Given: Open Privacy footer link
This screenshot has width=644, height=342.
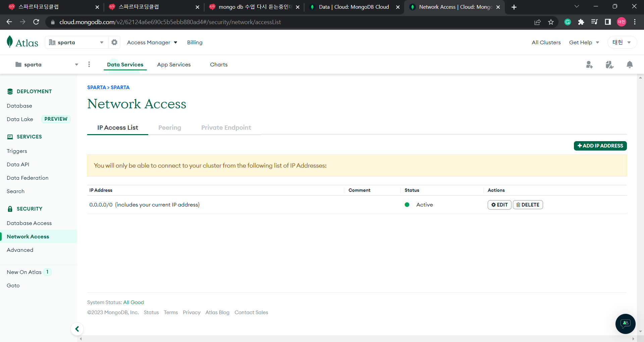Looking at the screenshot, I should 192,312.
